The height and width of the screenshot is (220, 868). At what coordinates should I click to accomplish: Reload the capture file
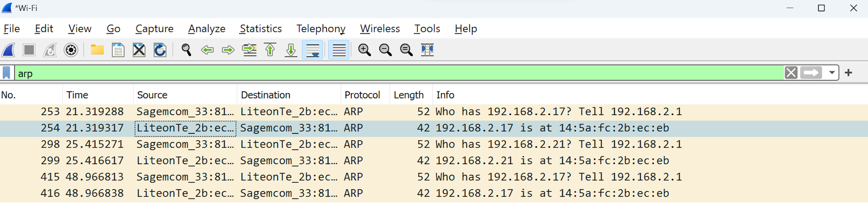click(160, 50)
